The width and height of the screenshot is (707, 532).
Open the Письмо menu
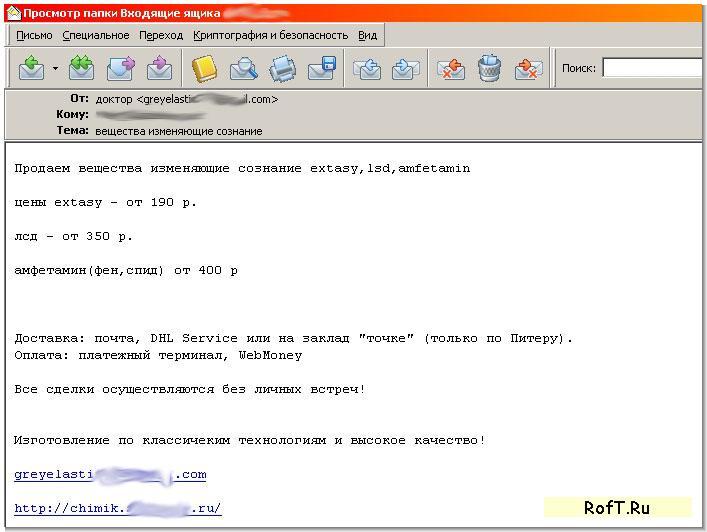[35, 35]
